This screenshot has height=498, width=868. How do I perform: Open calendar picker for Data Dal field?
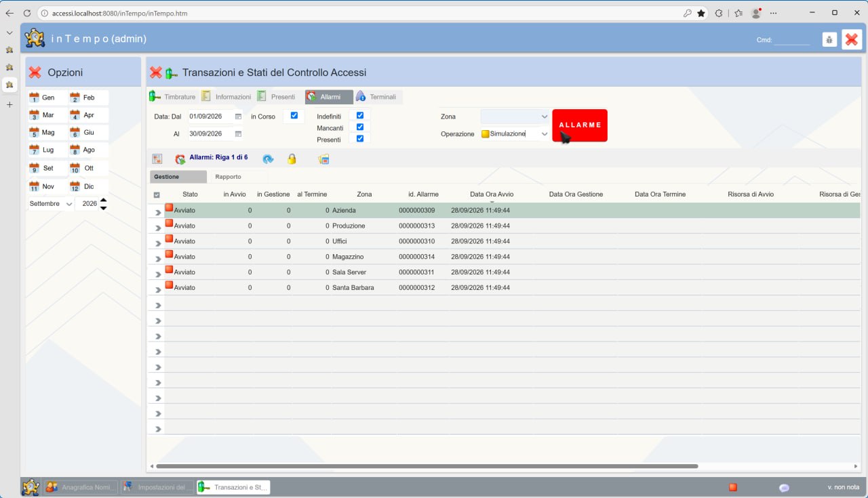tap(238, 117)
